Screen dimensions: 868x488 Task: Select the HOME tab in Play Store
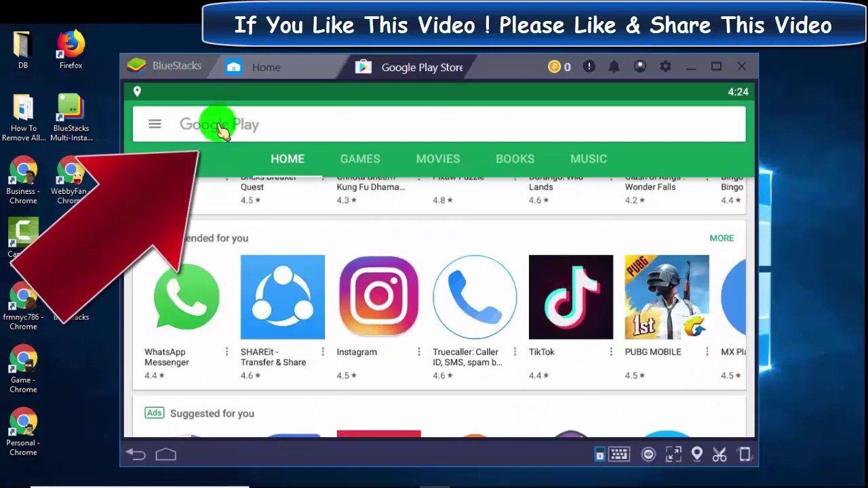point(288,159)
